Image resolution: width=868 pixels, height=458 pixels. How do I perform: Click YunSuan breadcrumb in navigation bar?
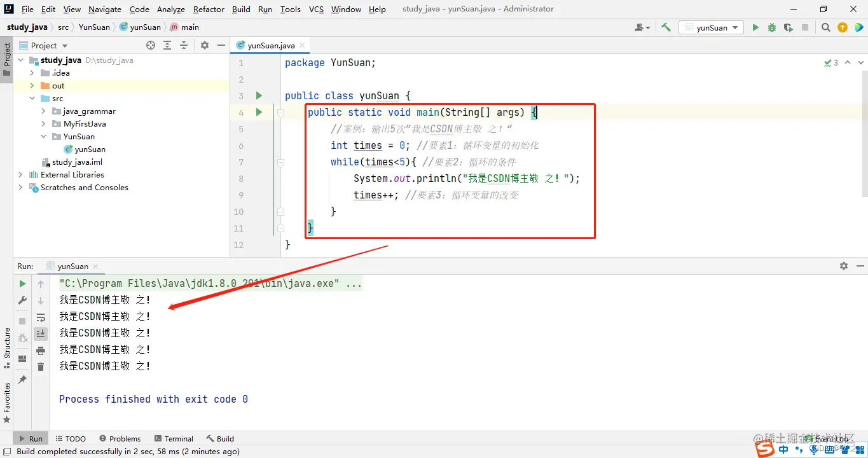94,27
